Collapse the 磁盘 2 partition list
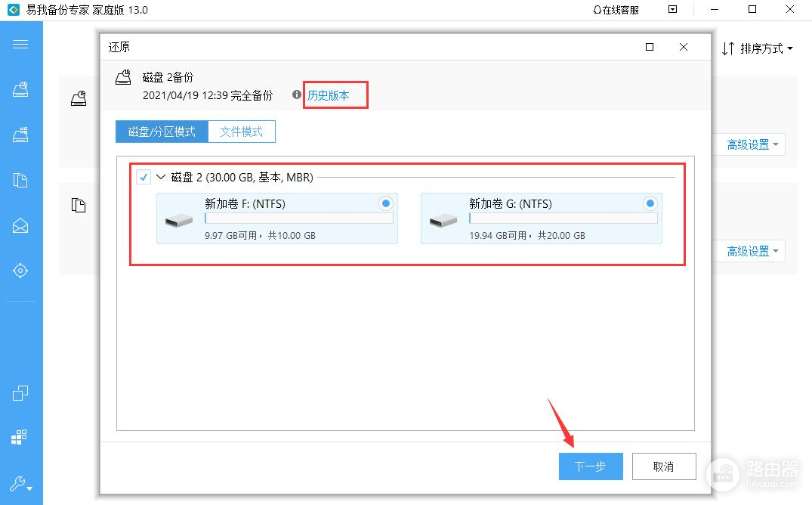 point(160,178)
